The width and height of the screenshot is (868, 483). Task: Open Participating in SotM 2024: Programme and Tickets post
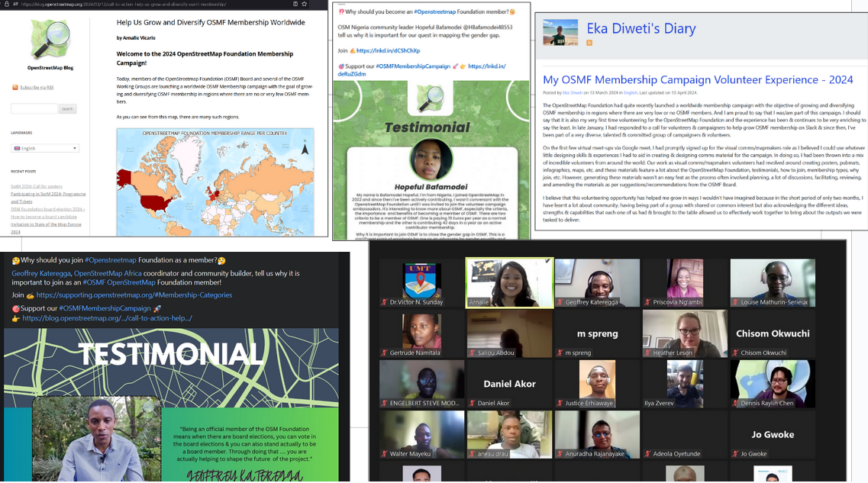tap(48, 198)
